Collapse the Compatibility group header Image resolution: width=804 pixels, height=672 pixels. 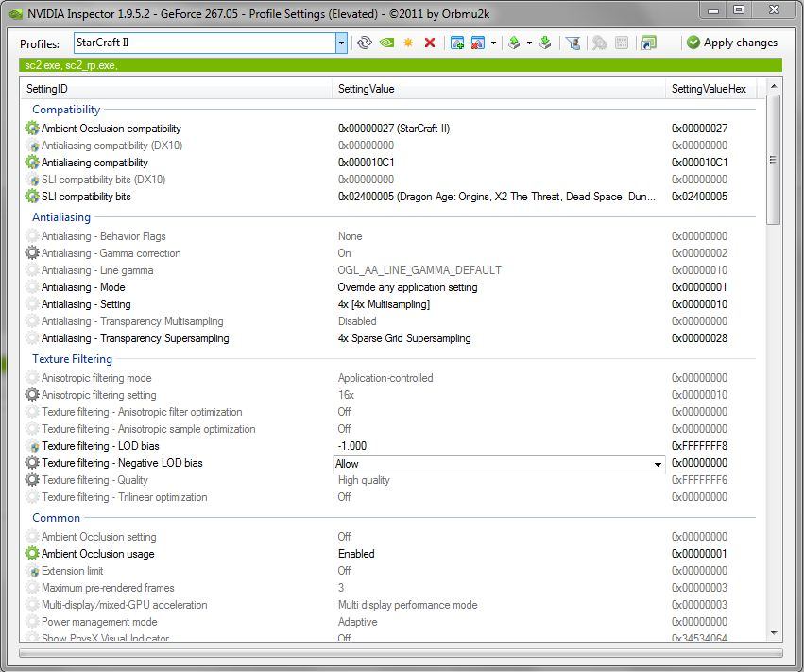pos(66,110)
